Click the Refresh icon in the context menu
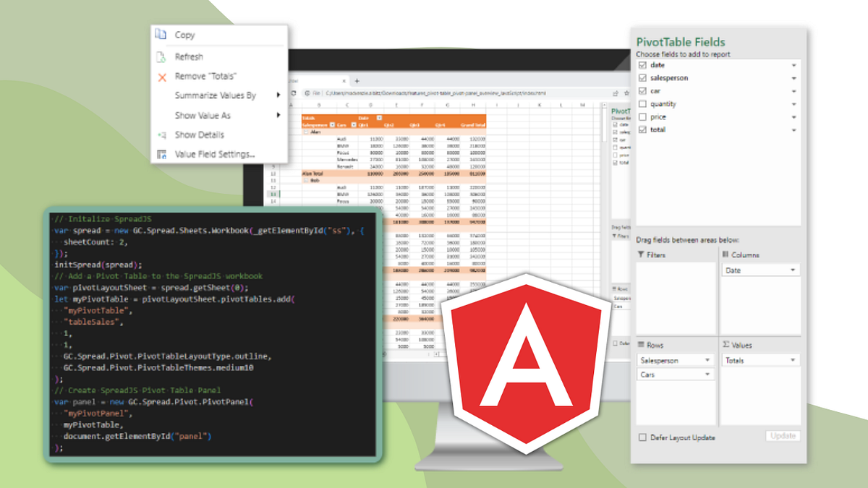Viewport: 868px width, 488px height. [x=160, y=57]
